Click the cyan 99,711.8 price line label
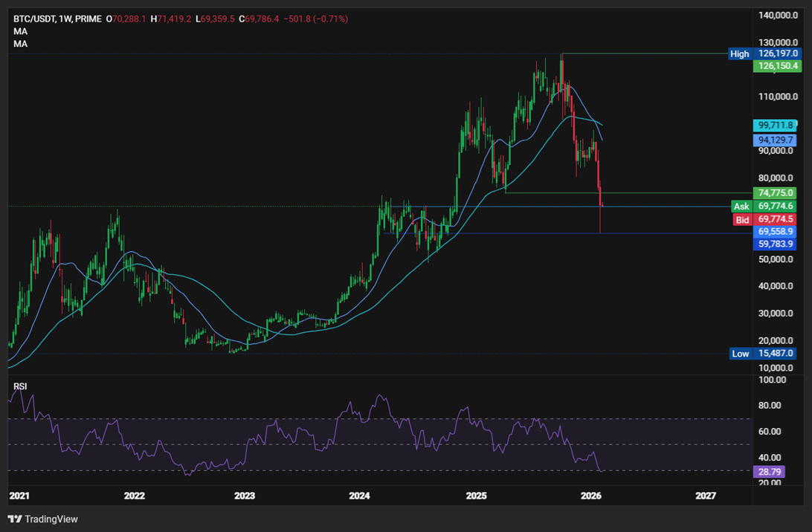The image size is (812, 532). pos(776,126)
